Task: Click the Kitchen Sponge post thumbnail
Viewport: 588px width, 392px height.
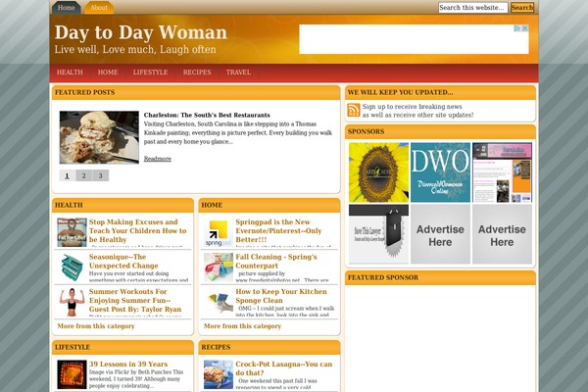Action: pos(219,302)
